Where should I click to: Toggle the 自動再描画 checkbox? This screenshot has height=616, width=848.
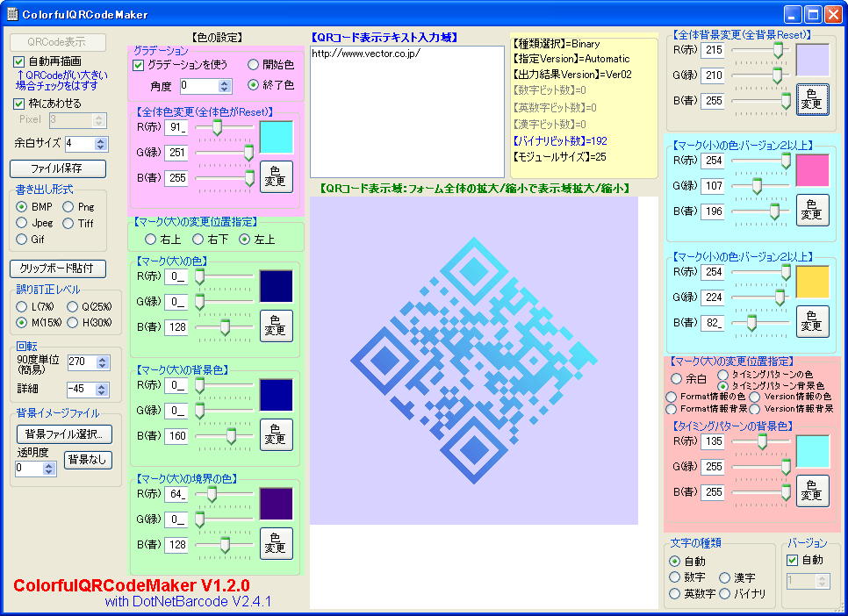pyautogui.click(x=19, y=61)
